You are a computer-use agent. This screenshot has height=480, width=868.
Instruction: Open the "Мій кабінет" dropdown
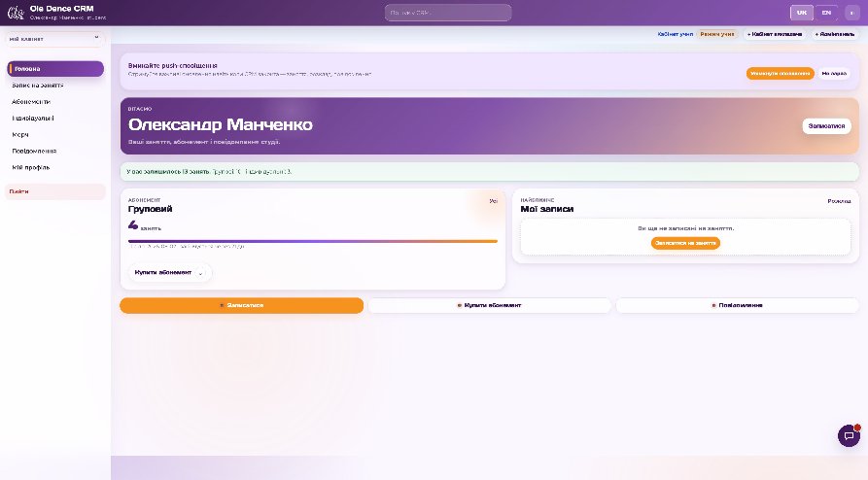(x=54, y=39)
